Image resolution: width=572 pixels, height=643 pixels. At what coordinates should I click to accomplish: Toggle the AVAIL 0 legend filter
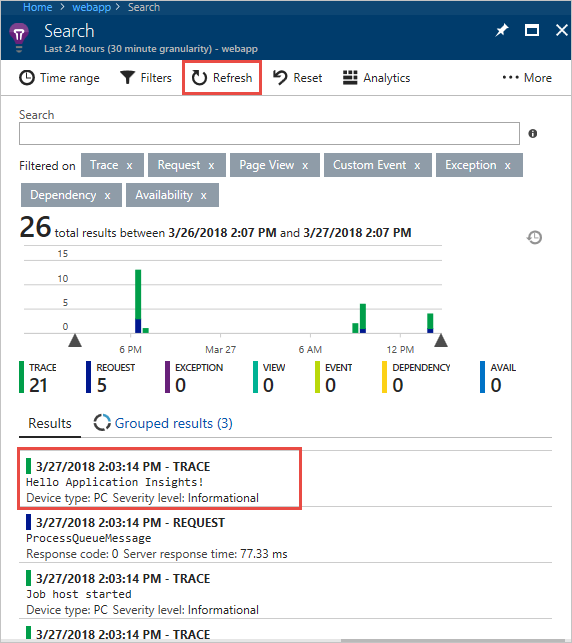(498, 377)
